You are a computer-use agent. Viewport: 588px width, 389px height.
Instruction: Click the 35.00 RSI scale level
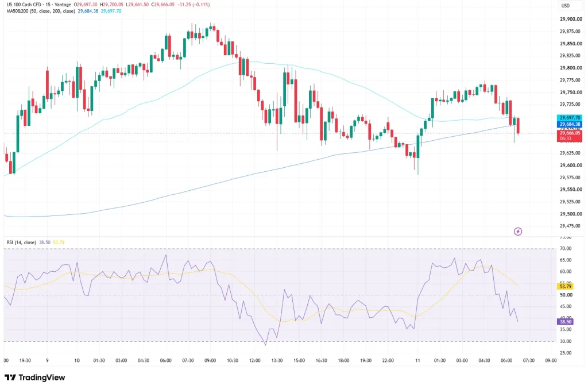[566, 330]
